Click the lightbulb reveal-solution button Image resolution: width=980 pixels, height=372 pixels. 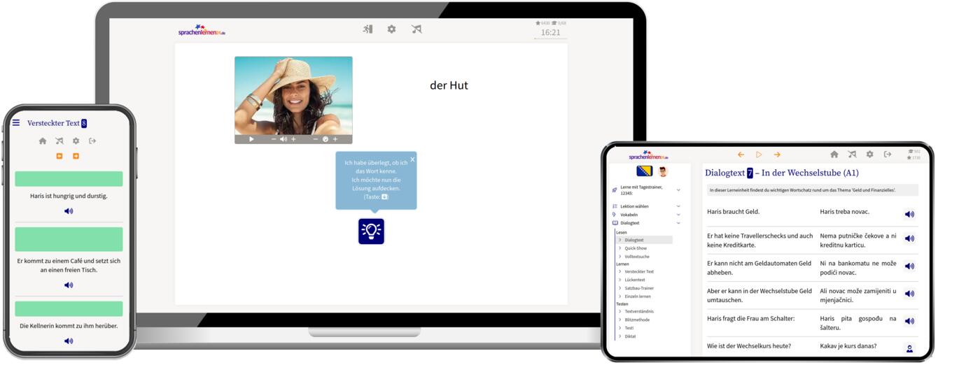click(x=371, y=231)
